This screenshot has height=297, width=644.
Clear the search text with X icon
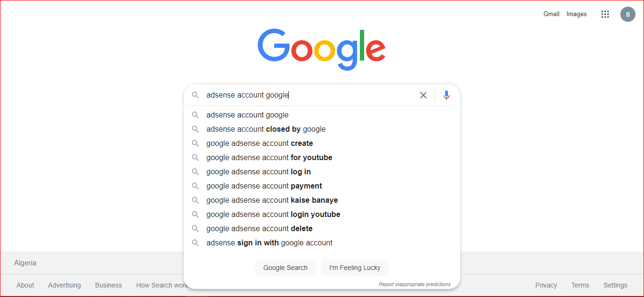point(423,95)
